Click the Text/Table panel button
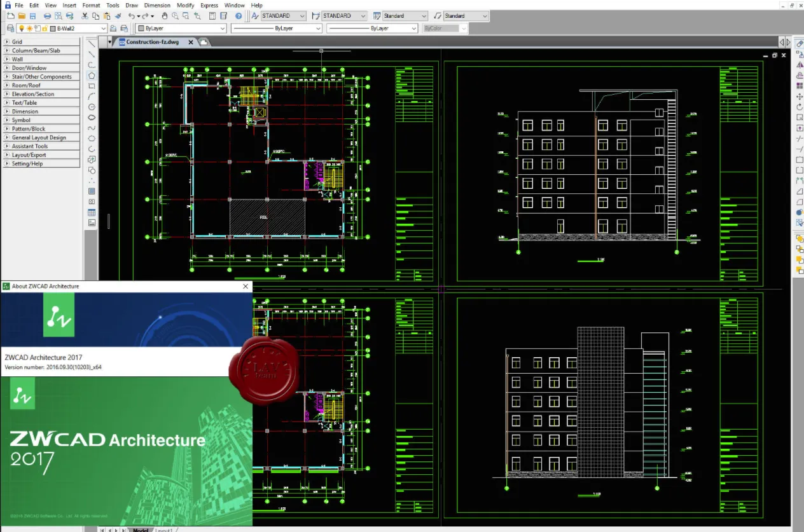Image resolution: width=804 pixels, height=532 pixels. tap(42, 102)
